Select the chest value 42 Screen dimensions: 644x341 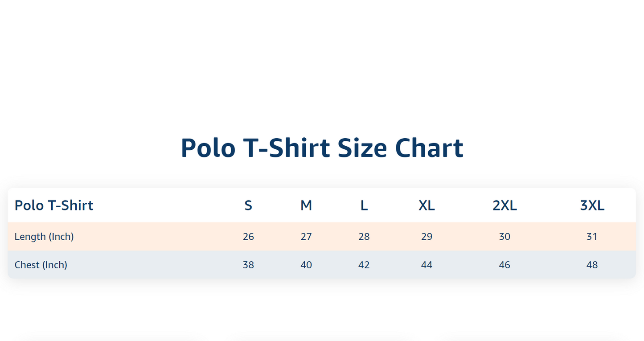point(364,265)
